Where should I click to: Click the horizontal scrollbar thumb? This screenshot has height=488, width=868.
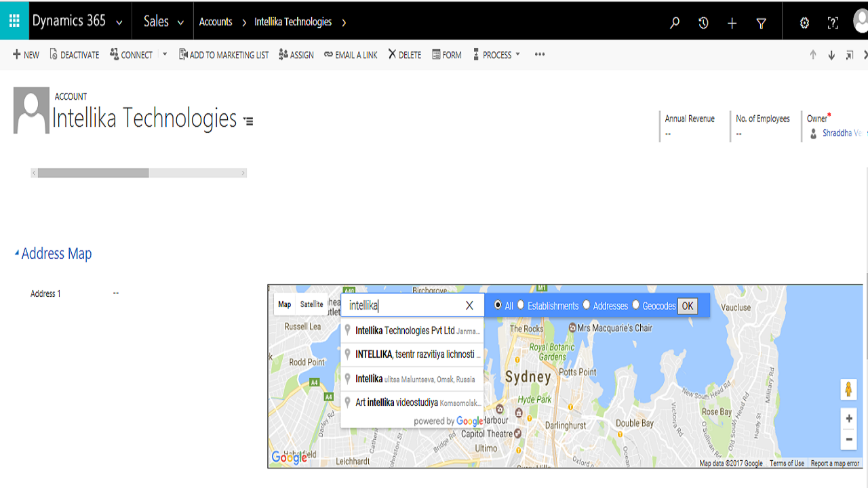click(93, 173)
